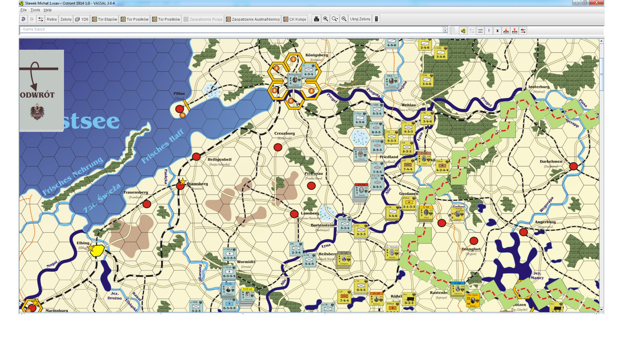Select the 4-3-4 counter in Königsberg
644x349 pixels.
click(307, 71)
